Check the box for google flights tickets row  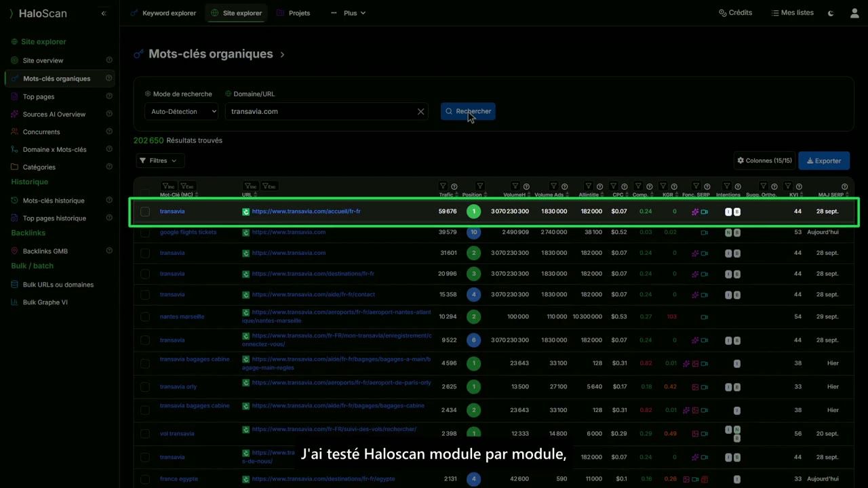tap(145, 232)
